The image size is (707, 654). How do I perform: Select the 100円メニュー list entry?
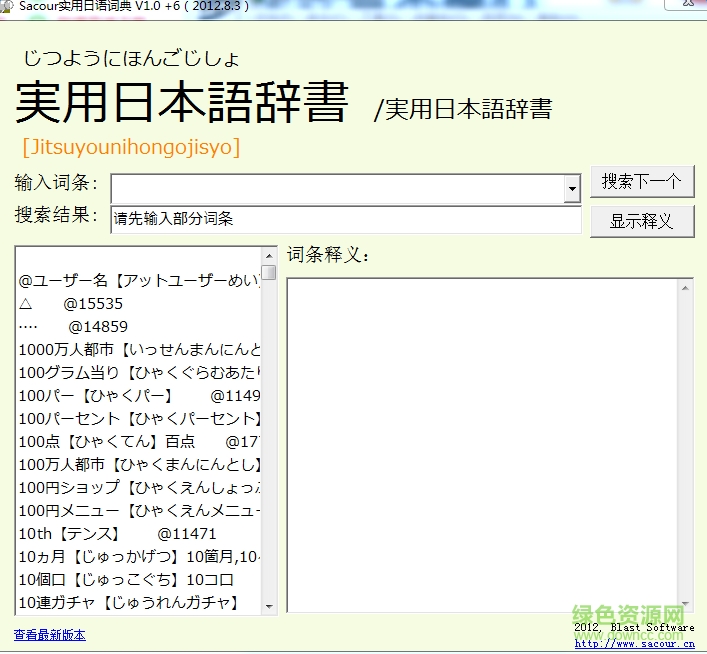click(x=139, y=511)
